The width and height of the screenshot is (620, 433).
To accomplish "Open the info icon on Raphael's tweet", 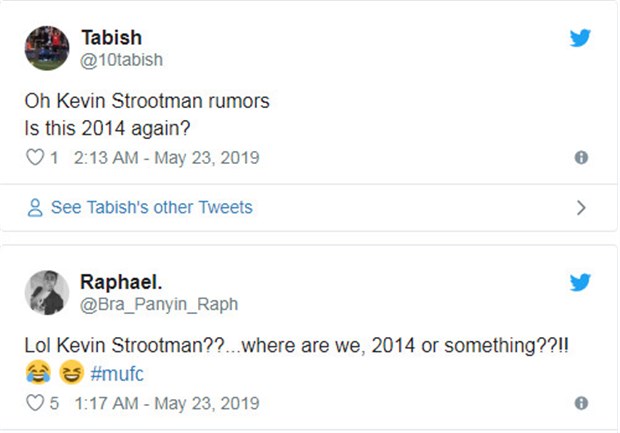I will pyautogui.click(x=581, y=403).
